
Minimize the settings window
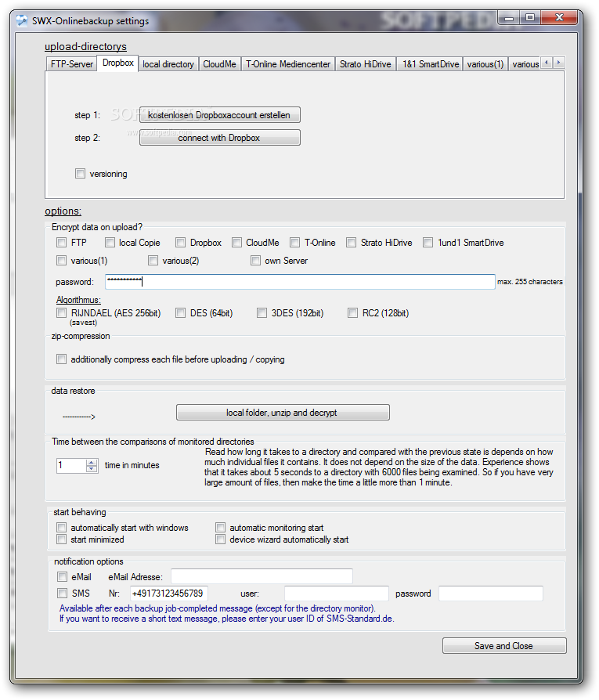[509, 18]
